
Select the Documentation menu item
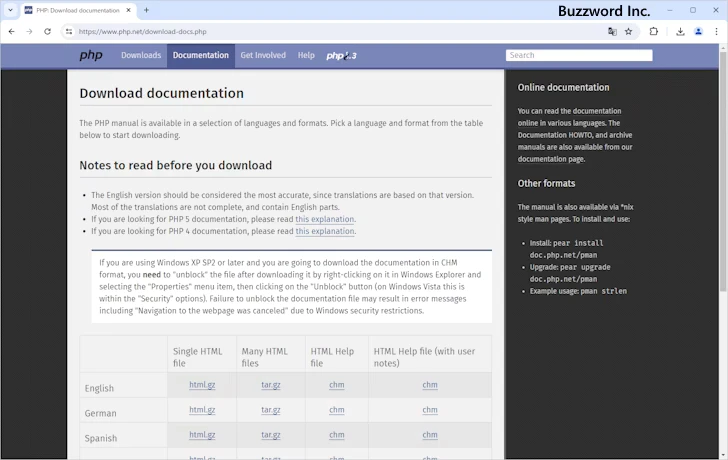pos(201,55)
